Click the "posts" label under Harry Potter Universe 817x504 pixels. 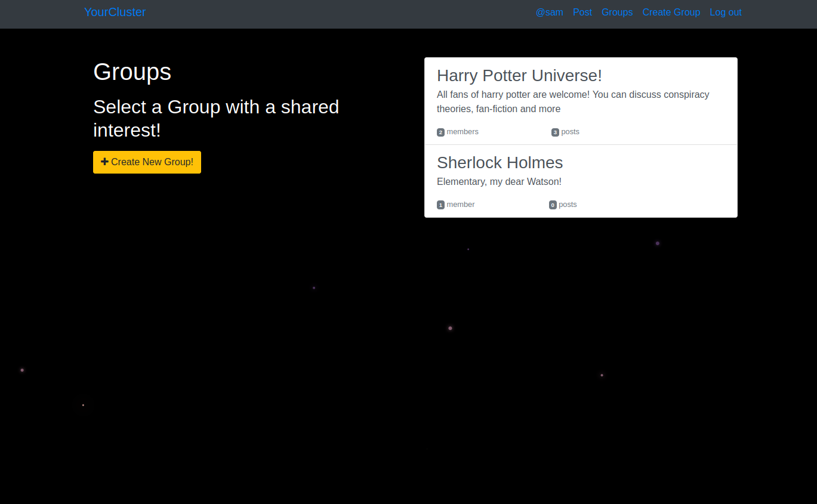click(570, 131)
